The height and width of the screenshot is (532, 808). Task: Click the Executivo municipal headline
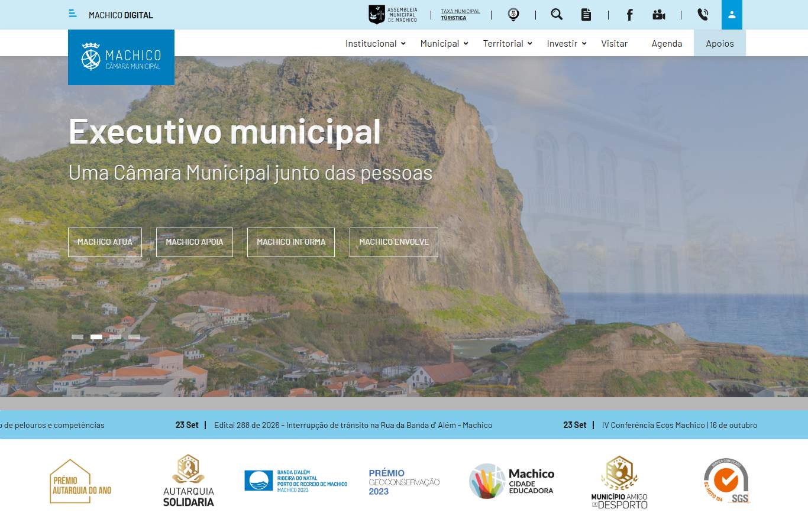(225, 131)
